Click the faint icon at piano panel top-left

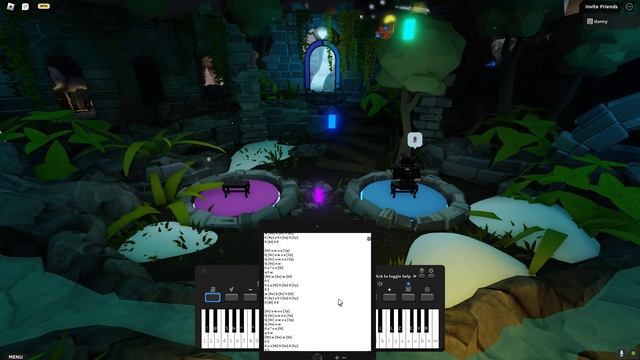click(203, 271)
